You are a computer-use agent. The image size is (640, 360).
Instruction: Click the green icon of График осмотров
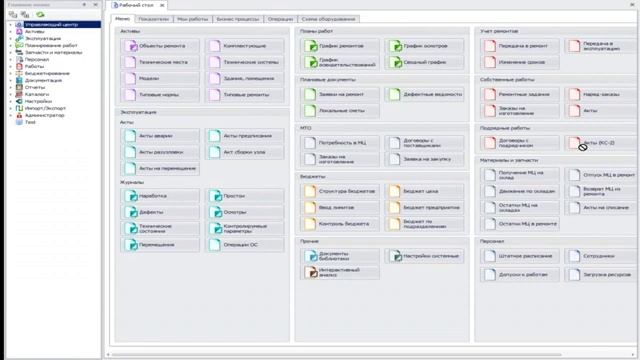coord(395,46)
